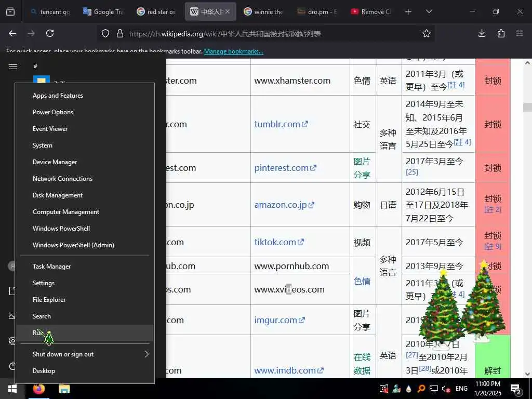The height and width of the screenshot is (399, 532).
Task: Switch to the Google Translate tab
Action: pos(103,12)
